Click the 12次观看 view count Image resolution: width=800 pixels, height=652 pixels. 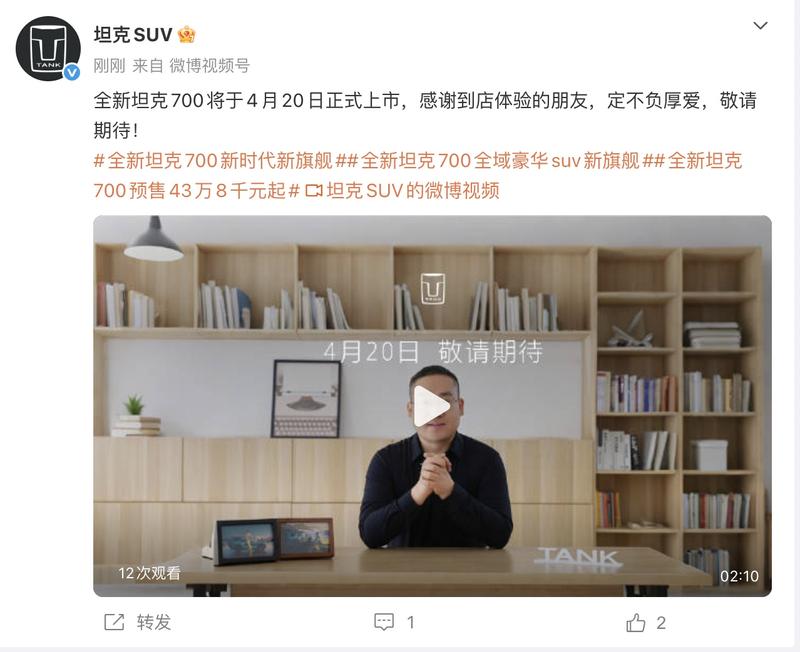pos(149,573)
